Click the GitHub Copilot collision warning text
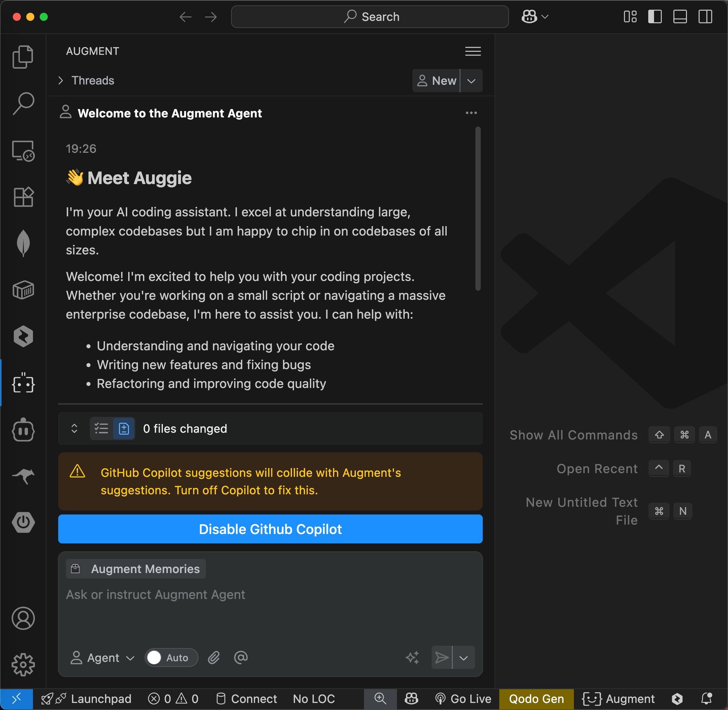 tap(251, 482)
